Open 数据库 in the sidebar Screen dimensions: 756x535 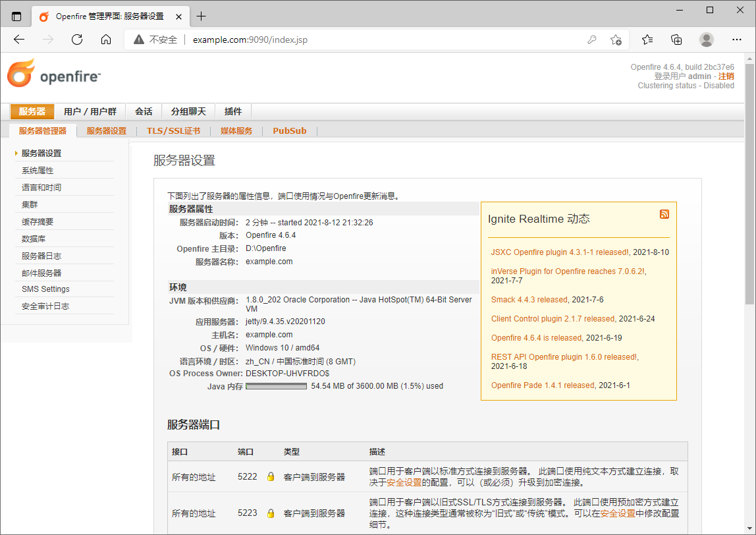(x=34, y=239)
